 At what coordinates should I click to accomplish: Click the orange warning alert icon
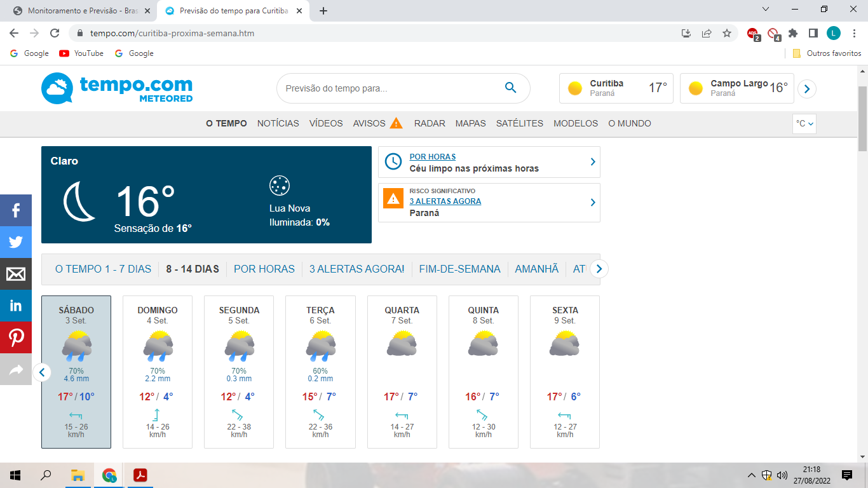pyautogui.click(x=393, y=198)
